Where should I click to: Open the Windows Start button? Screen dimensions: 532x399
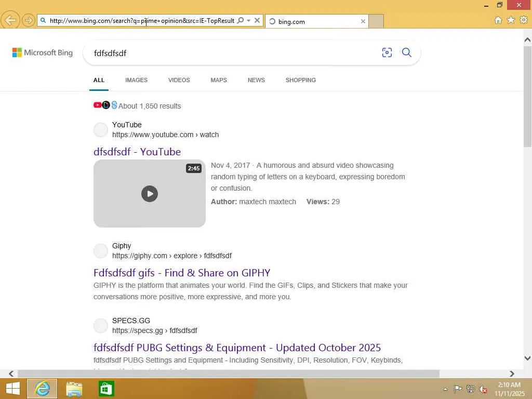click(x=13, y=389)
